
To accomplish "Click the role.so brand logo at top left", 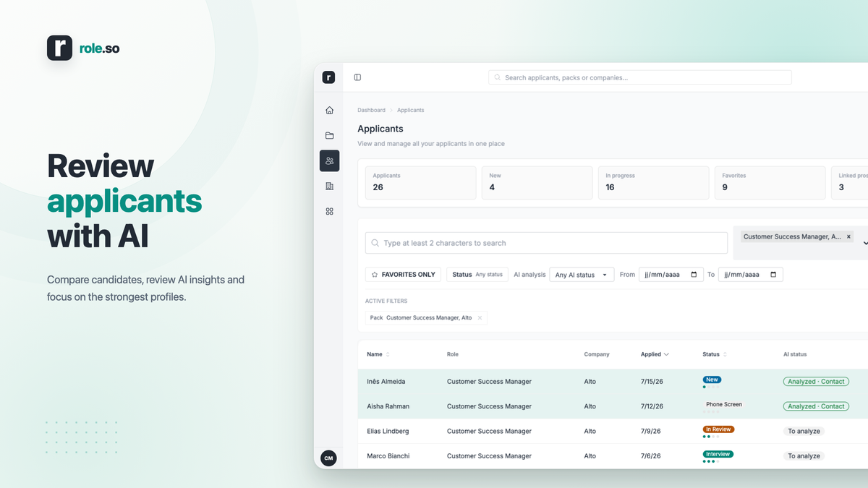I will [x=83, y=48].
